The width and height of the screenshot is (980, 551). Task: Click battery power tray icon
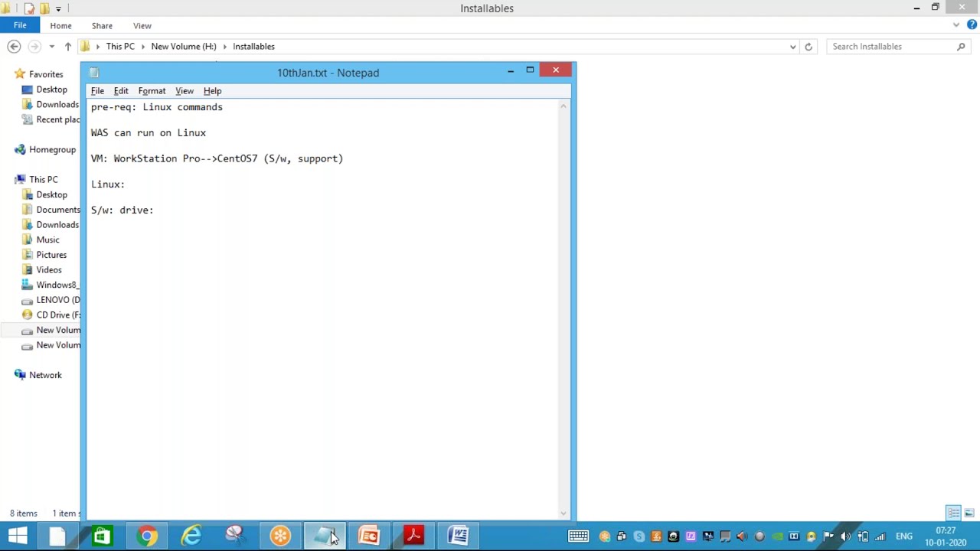863,536
